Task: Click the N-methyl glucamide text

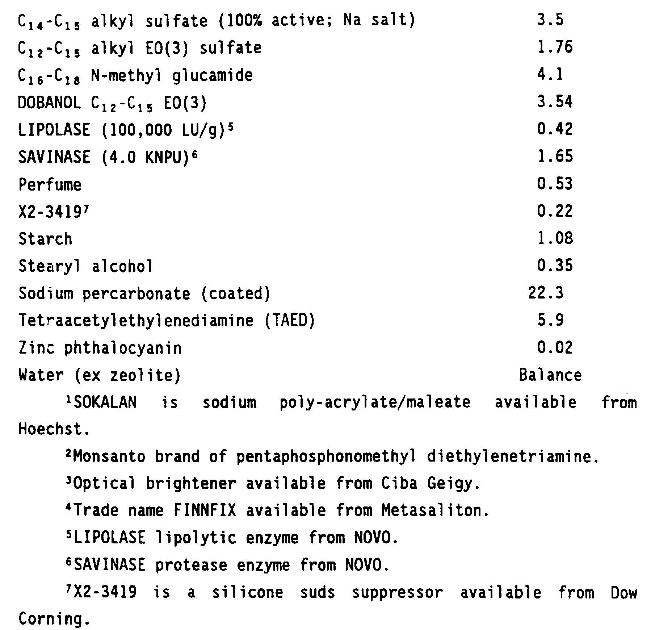Action: (172, 76)
